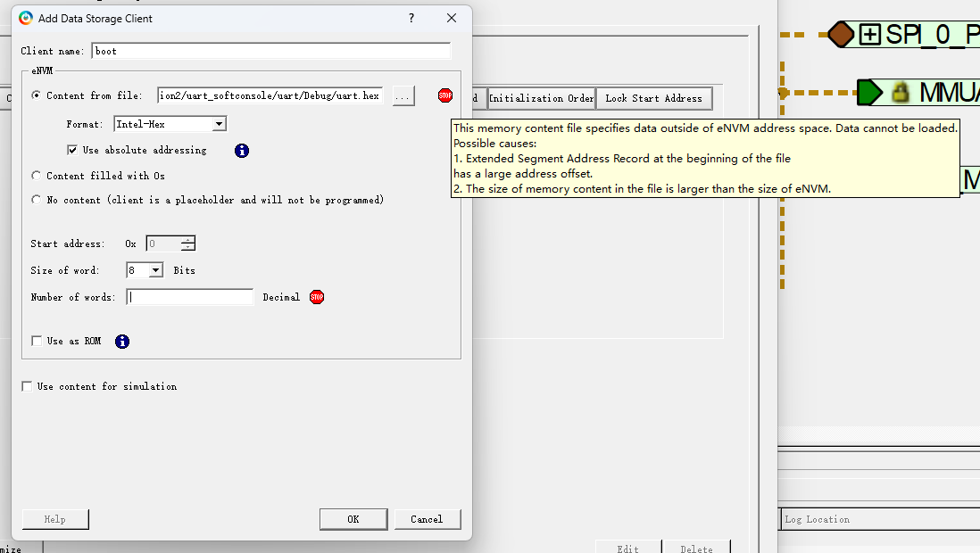
Task: Click the stop error icon beside file path
Action: click(445, 95)
